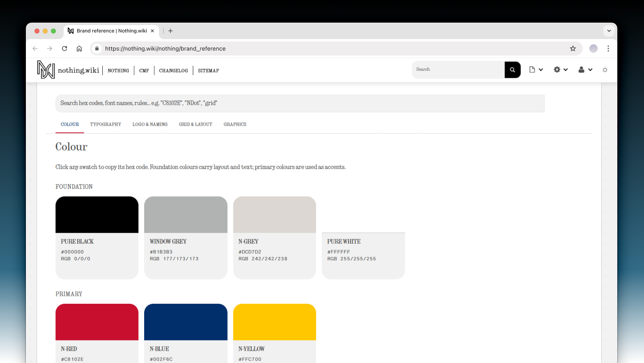Click the RGB 177/173/173 value
Screen dimensions: 644x363
pyautogui.click(x=174, y=259)
